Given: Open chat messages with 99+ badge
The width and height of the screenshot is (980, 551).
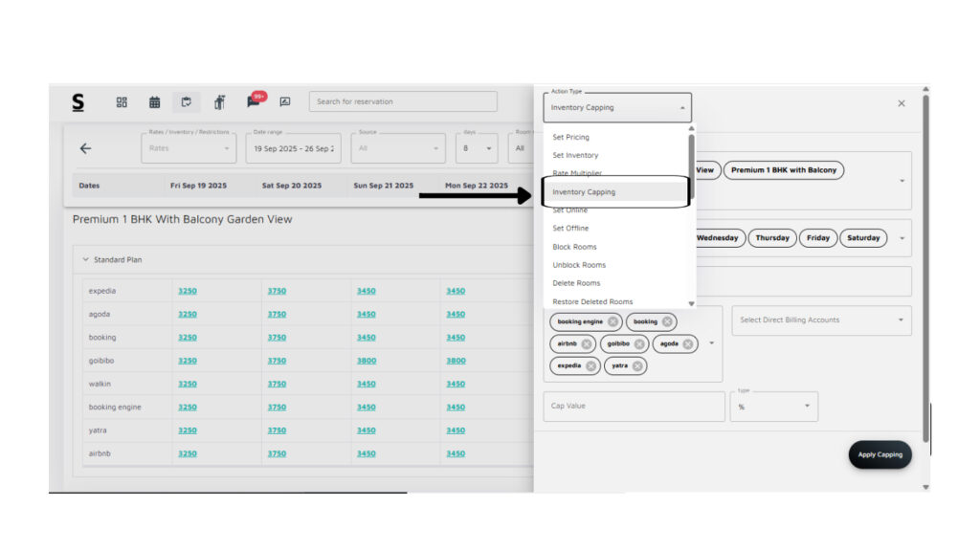Looking at the screenshot, I should 254,101.
